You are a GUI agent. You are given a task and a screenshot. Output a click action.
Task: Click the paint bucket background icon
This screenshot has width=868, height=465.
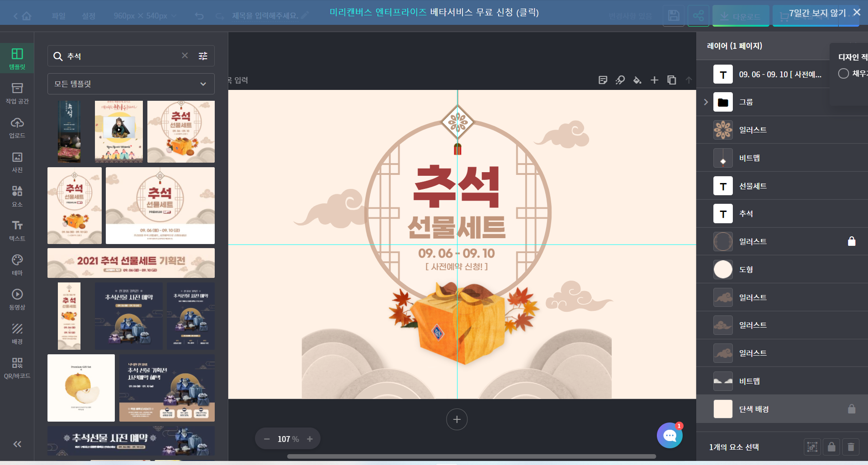[637, 80]
